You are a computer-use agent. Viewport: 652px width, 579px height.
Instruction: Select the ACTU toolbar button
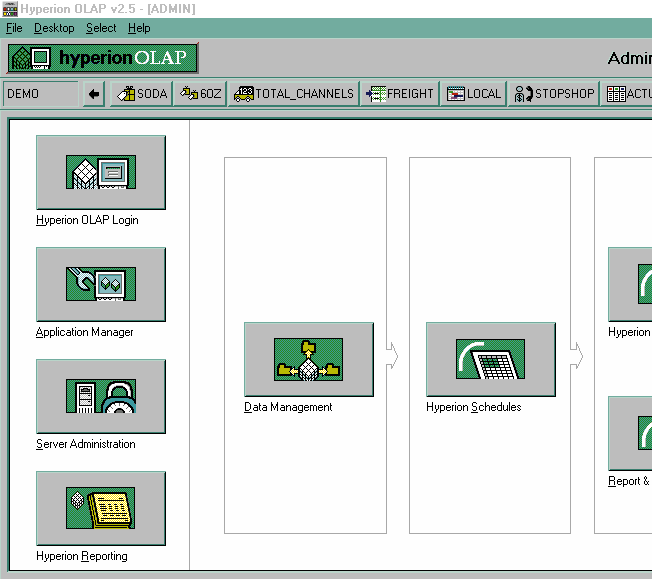point(627,94)
